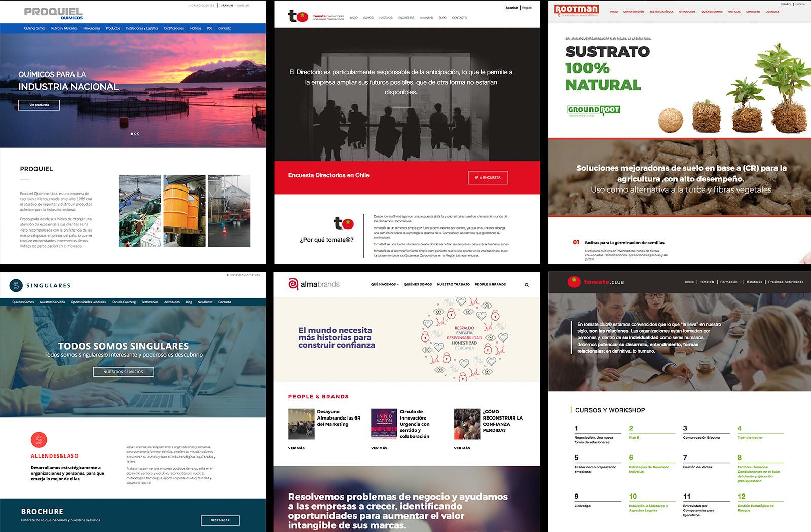The height and width of the screenshot is (532, 811).
Task: Open Proveedores in Proquiel menu
Action: (x=92, y=28)
